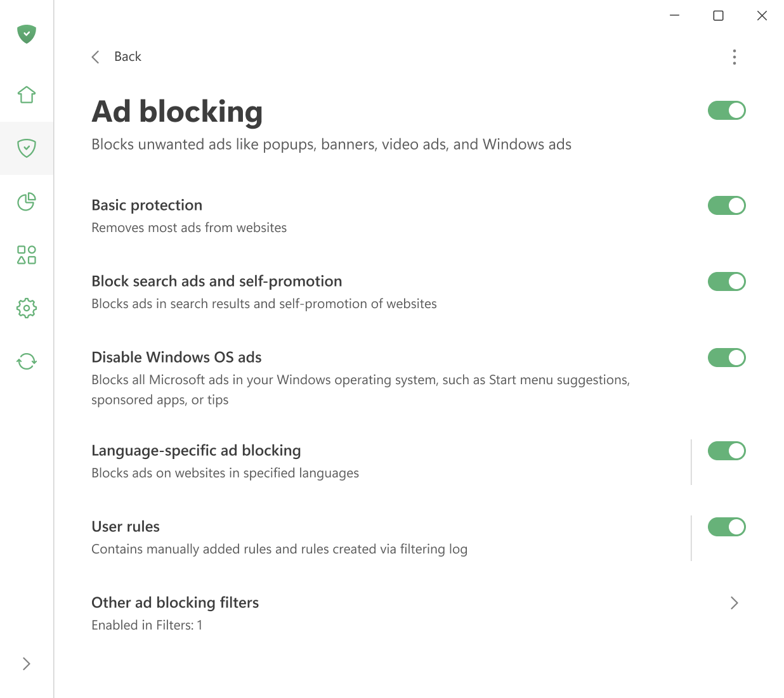Open the Apps management sidebar icon

[x=27, y=255]
